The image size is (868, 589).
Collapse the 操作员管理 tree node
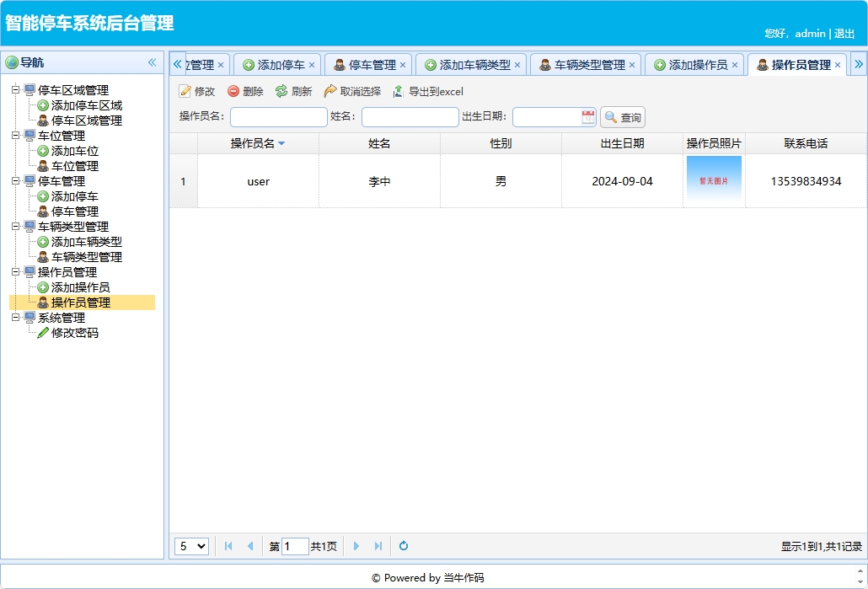pos(15,271)
